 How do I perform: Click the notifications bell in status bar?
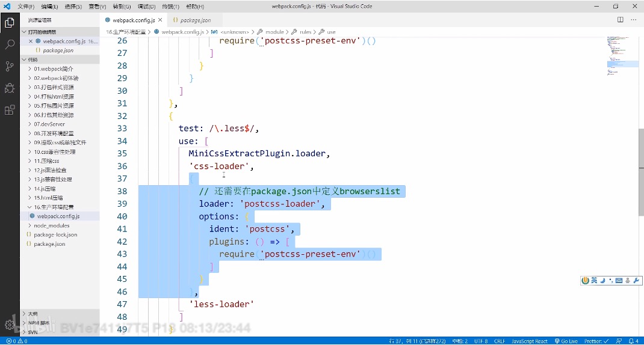pos(634,341)
